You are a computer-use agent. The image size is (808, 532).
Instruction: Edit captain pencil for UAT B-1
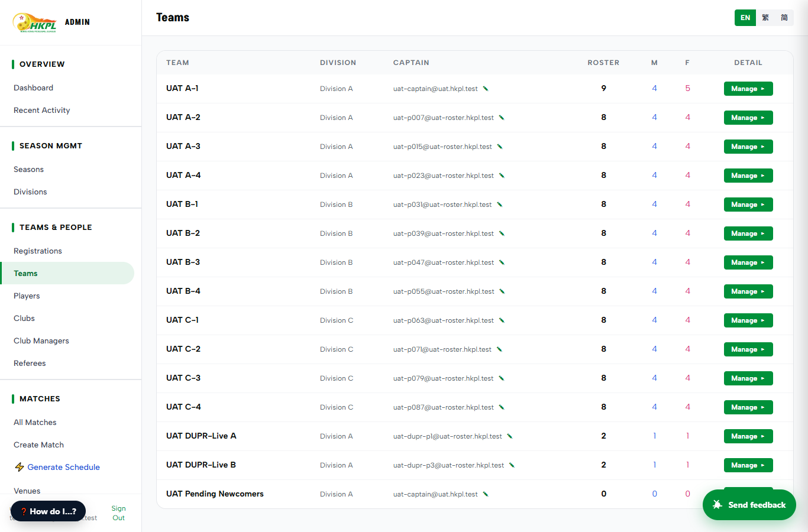pos(500,205)
